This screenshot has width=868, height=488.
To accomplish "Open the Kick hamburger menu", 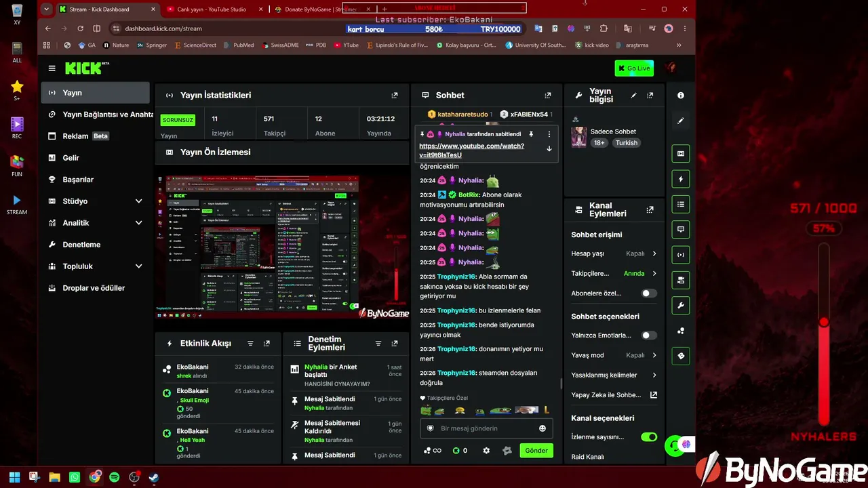I will (52, 68).
